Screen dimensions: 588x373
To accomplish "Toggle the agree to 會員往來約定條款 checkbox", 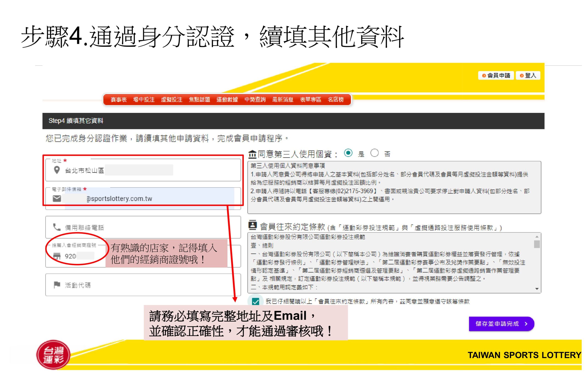I will (255, 302).
